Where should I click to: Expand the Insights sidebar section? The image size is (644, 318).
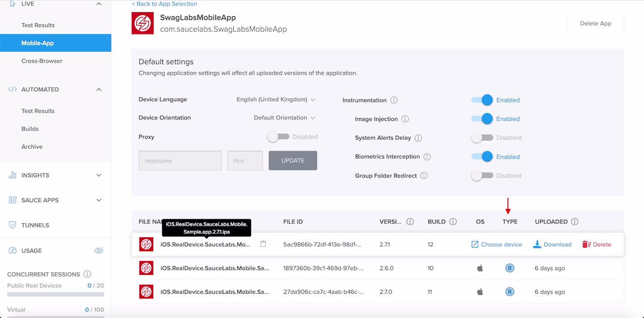click(55, 175)
